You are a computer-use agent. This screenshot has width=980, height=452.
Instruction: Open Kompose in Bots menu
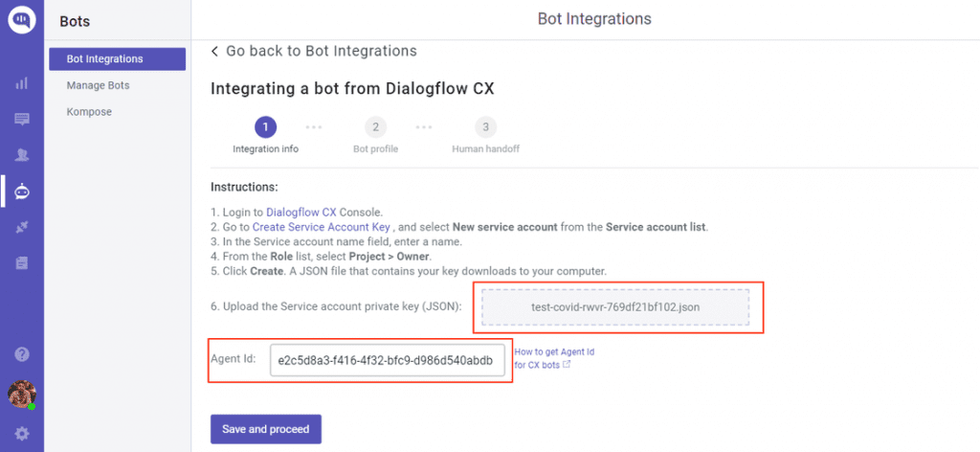coord(89,112)
